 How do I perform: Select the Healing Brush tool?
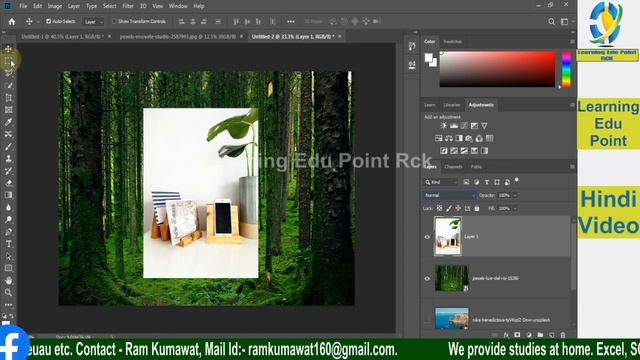pos(8,134)
